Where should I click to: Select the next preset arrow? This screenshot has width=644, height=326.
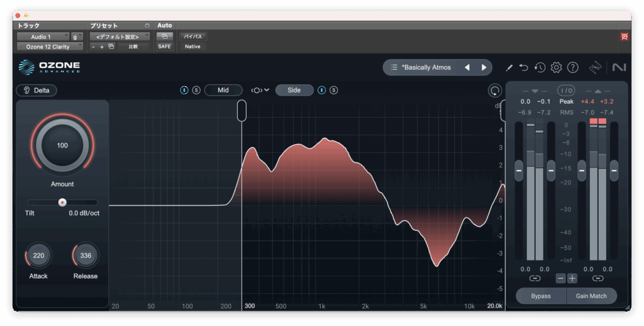tap(484, 67)
